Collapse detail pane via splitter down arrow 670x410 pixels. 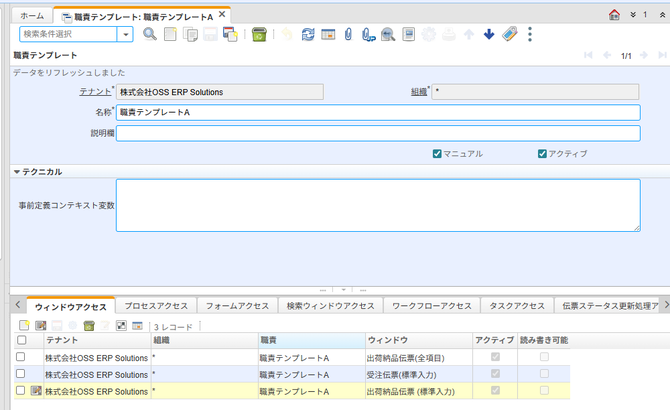pos(343,290)
